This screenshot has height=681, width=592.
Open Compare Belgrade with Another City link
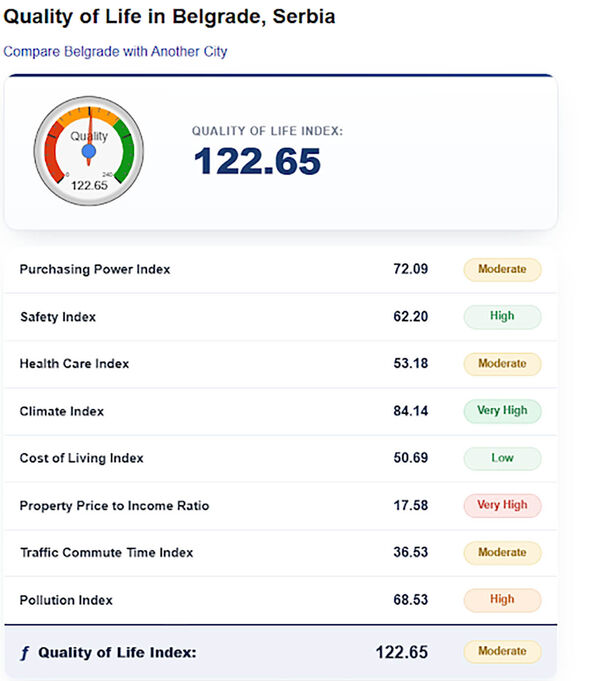coord(115,52)
